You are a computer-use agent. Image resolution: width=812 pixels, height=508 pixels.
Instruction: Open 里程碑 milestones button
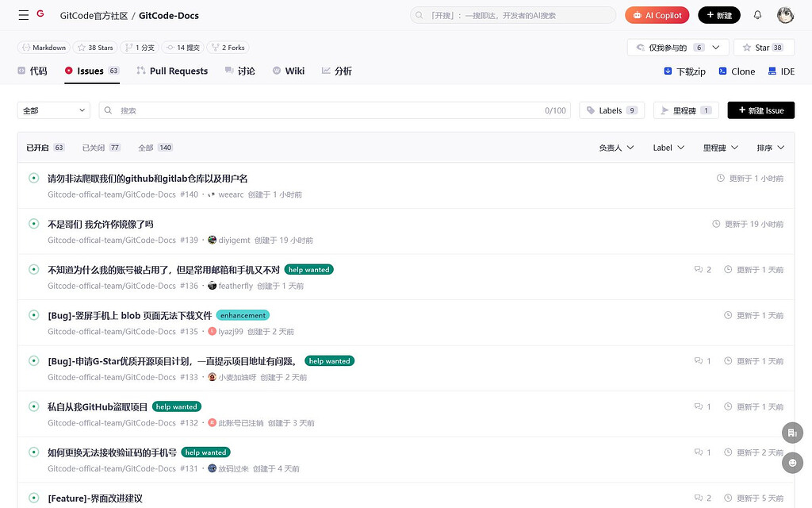pos(686,110)
